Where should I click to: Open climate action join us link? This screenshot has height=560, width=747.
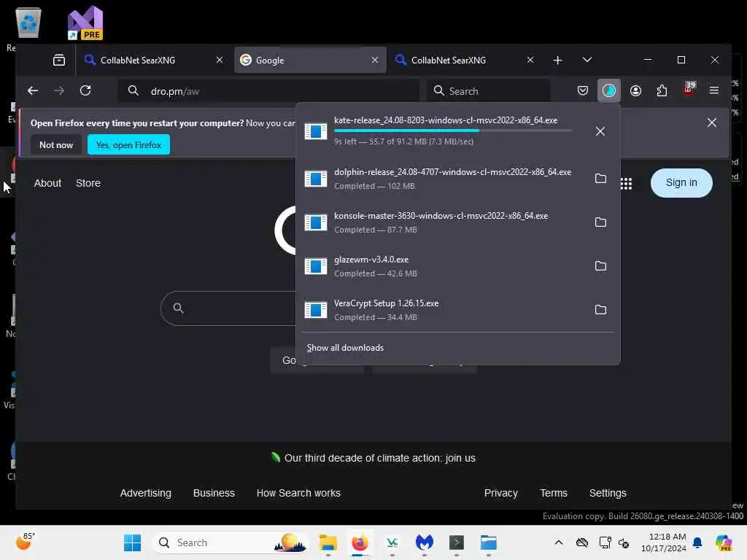pyautogui.click(x=379, y=458)
